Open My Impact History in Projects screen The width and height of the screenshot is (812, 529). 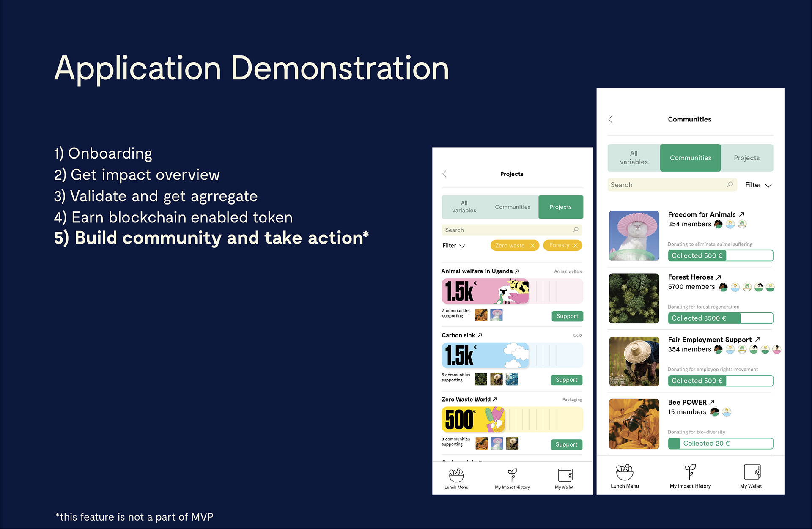(512, 478)
